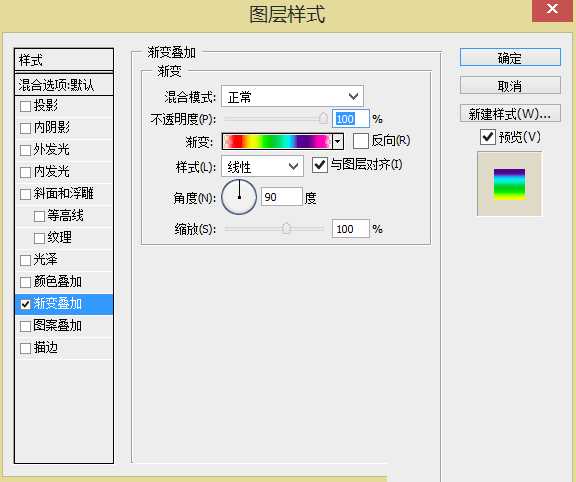
Task: Click 新建样式(W)... new style button
Action: click(x=510, y=114)
